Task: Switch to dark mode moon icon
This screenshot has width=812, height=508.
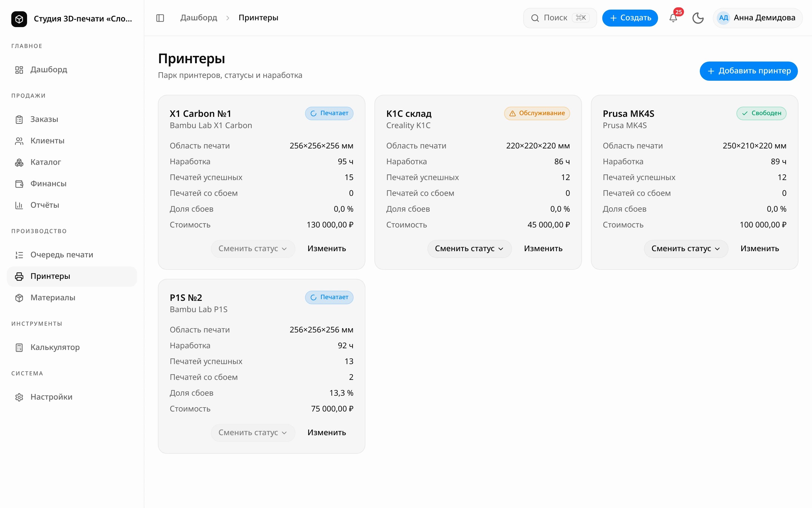Action: (x=698, y=18)
